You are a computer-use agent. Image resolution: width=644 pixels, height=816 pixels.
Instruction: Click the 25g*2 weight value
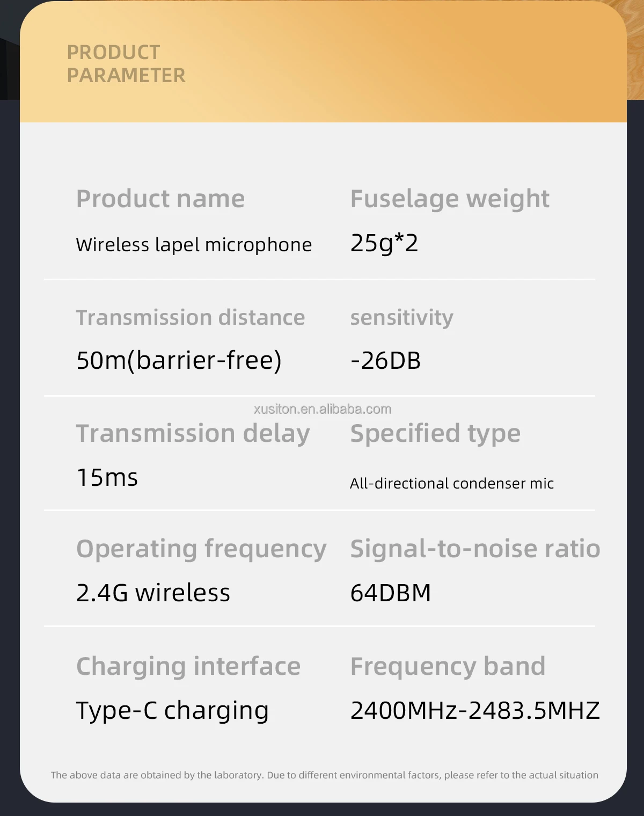[x=384, y=243]
